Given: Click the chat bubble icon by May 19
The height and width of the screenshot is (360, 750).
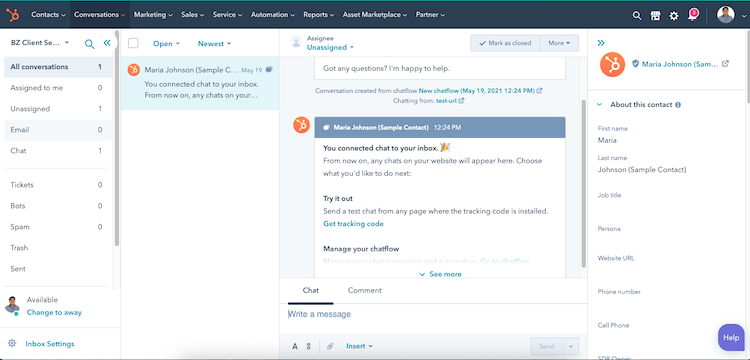Looking at the screenshot, I should (x=269, y=70).
